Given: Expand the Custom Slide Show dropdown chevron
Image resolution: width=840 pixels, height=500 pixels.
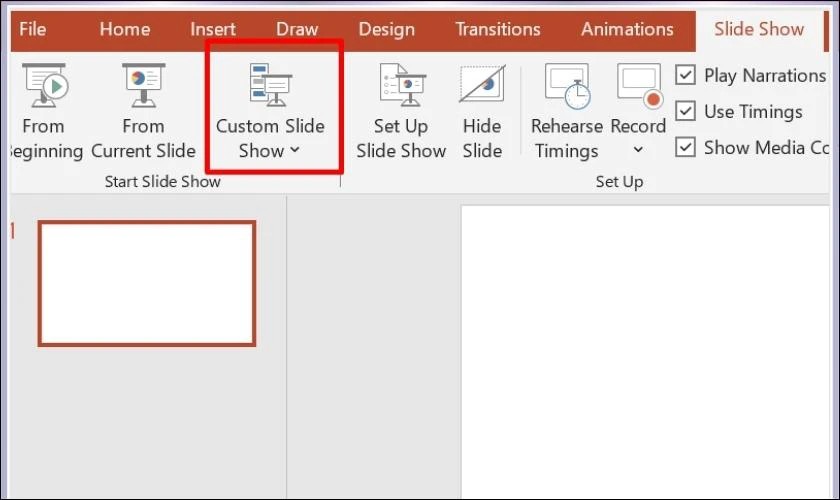Looking at the screenshot, I should 295,151.
